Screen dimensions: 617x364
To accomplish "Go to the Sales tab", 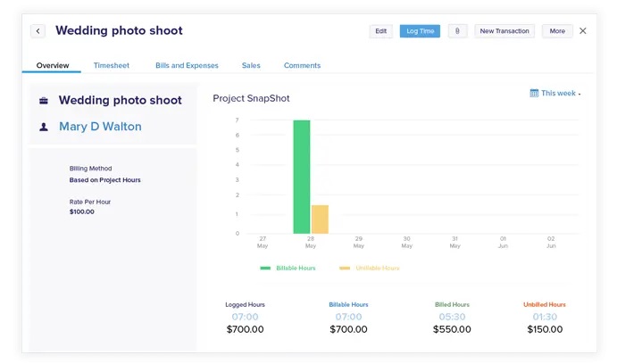I will point(251,65).
